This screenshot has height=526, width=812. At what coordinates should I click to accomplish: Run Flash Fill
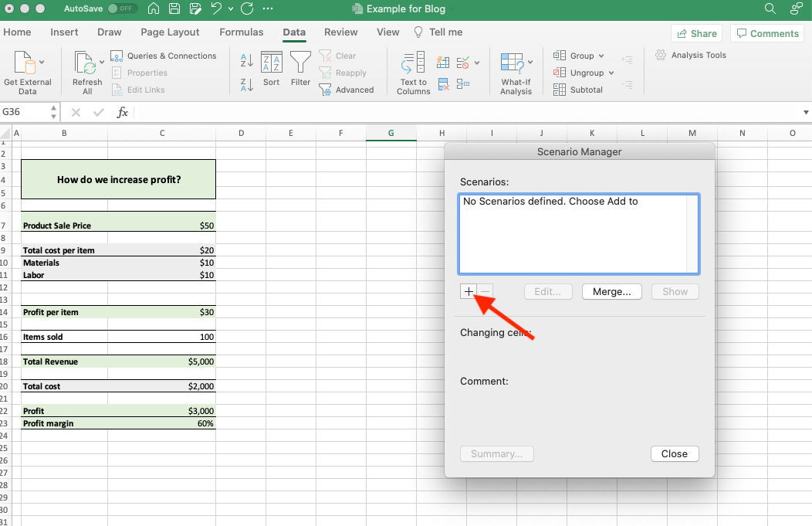pyautogui.click(x=443, y=61)
